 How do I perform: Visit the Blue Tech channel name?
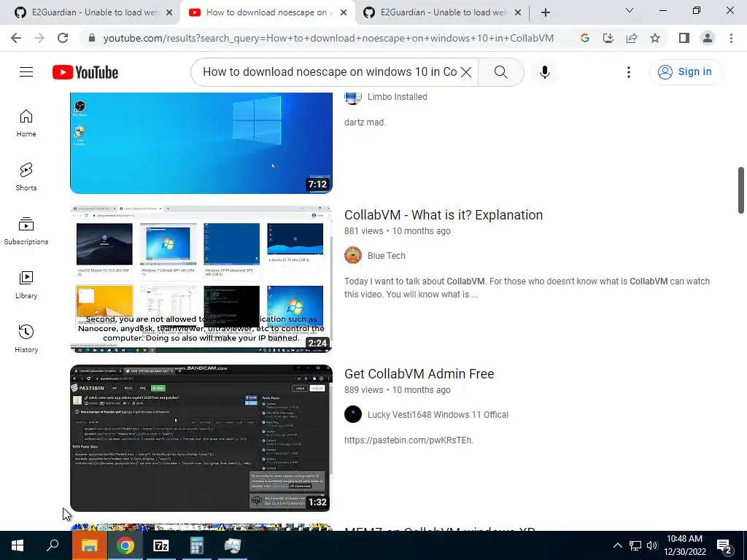387,256
